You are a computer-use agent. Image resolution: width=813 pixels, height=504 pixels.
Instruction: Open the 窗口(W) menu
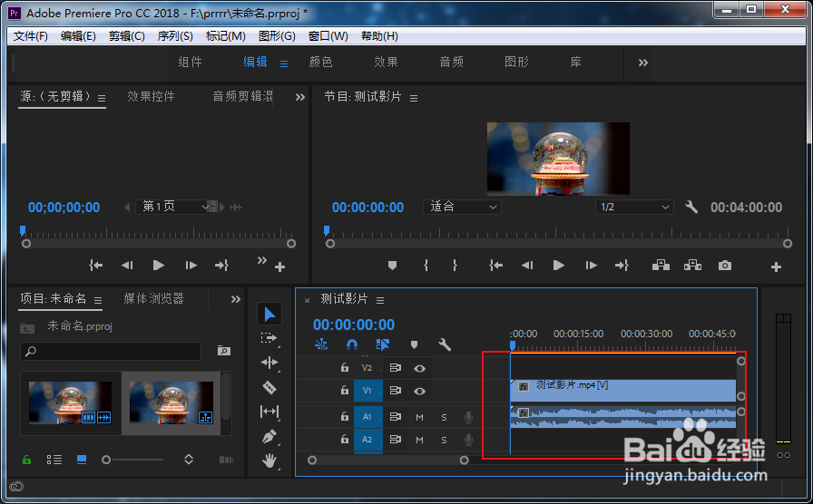328,35
